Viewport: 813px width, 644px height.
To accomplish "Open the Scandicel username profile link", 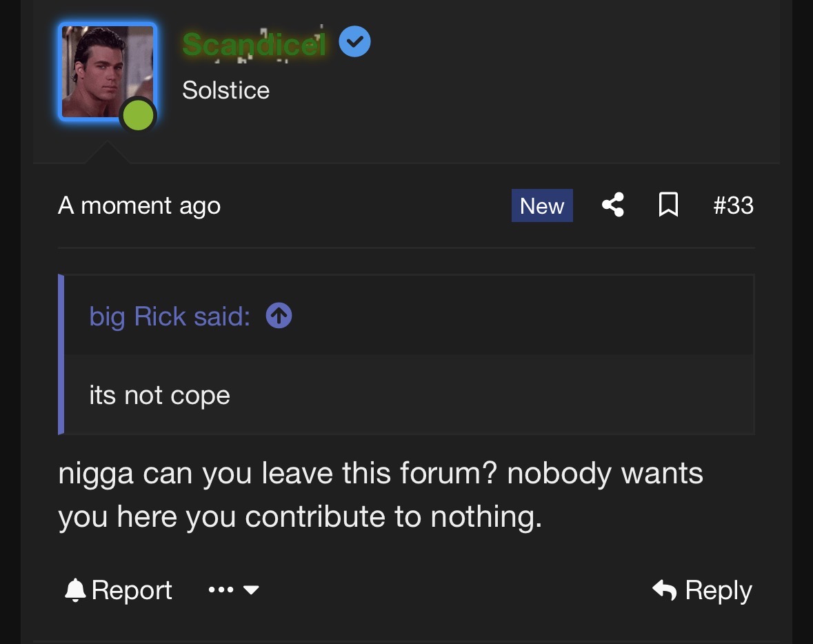I will coord(254,45).
